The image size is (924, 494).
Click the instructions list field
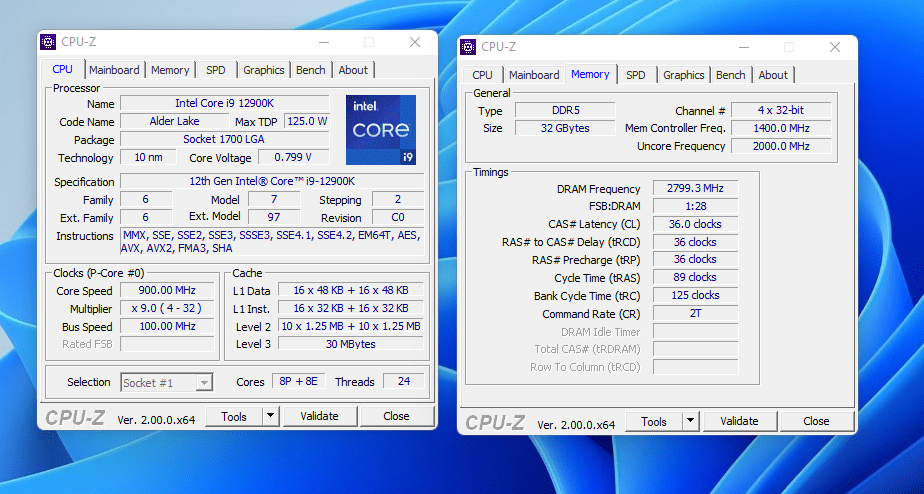click(272, 242)
